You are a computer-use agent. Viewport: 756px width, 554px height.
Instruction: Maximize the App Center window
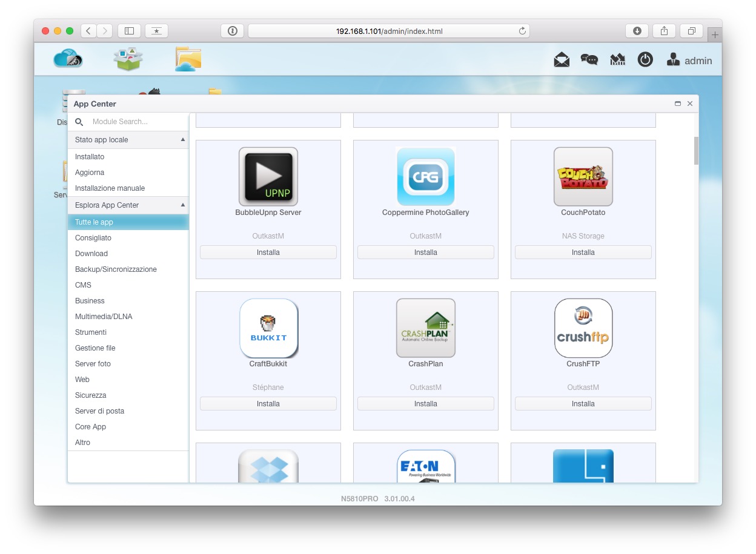678,104
